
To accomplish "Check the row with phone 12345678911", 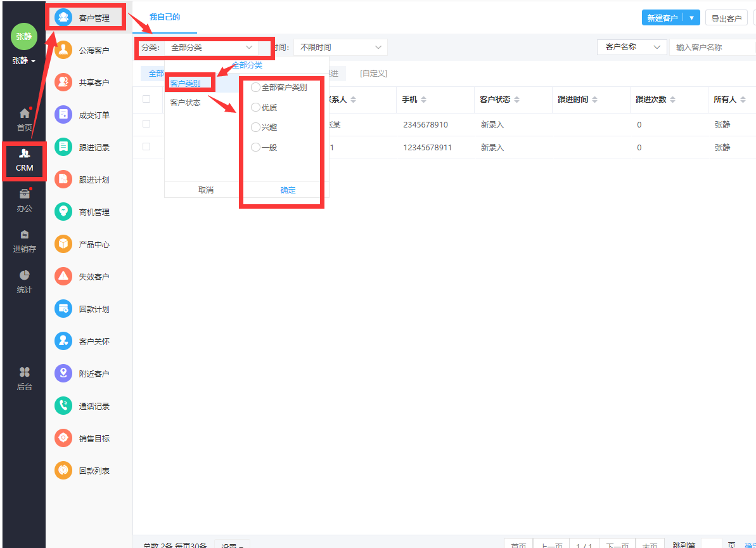I will click(x=146, y=147).
